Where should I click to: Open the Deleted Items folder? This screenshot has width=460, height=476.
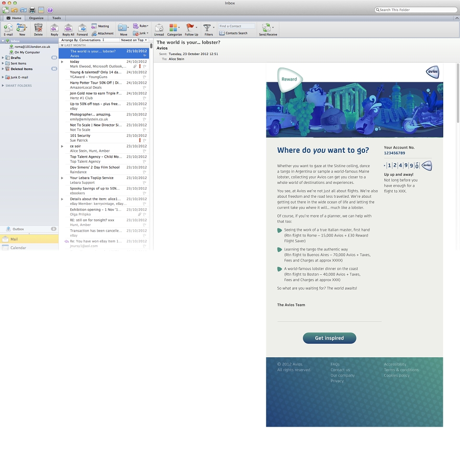(22, 69)
